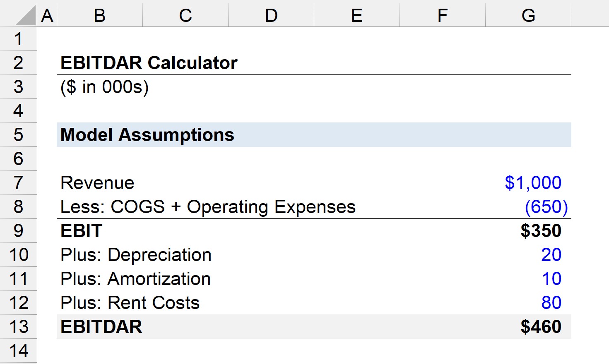
Task: Select column D header
Action: pyautogui.click(x=271, y=15)
